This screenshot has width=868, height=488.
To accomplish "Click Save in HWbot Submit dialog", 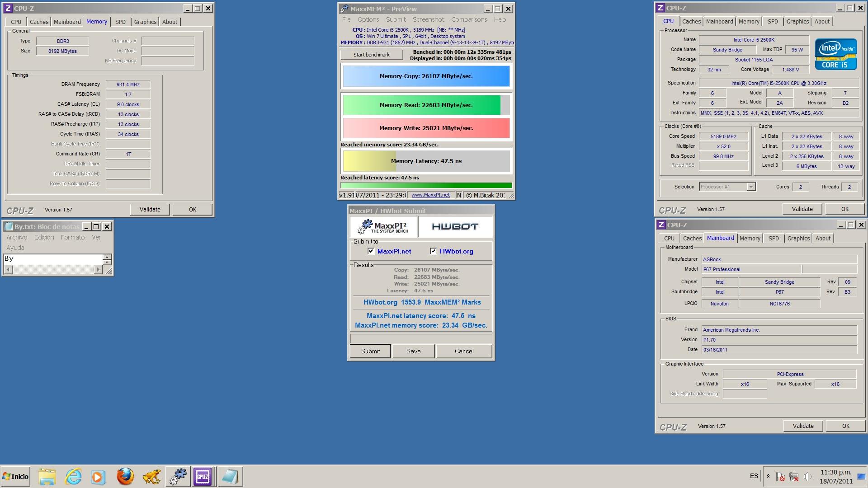I will (x=413, y=351).
